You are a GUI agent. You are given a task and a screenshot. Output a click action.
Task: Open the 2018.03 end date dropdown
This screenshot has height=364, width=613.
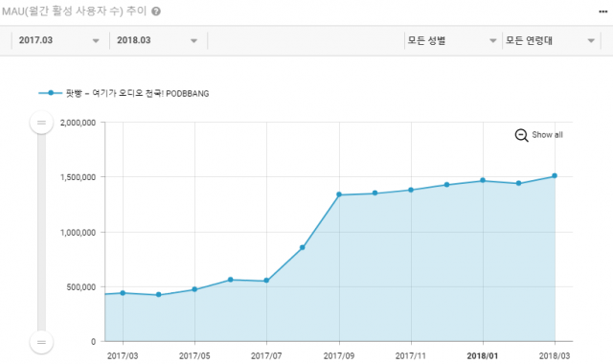pos(158,40)
